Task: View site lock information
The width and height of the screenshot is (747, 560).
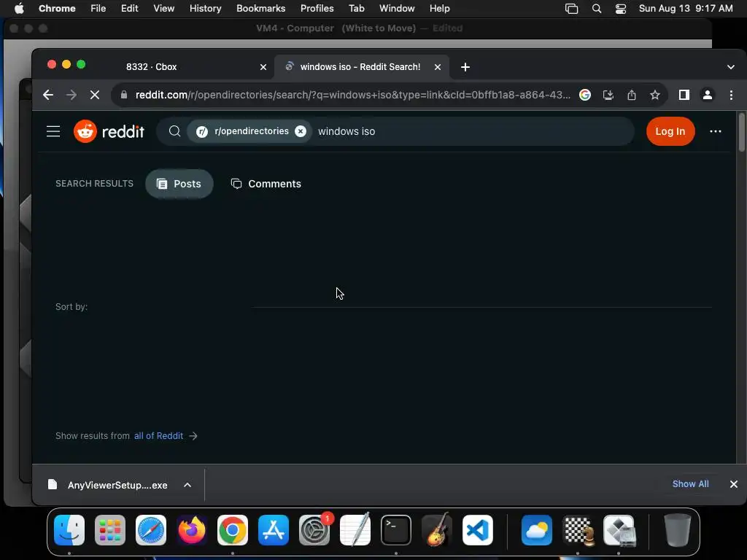Action: coord(124,95)
